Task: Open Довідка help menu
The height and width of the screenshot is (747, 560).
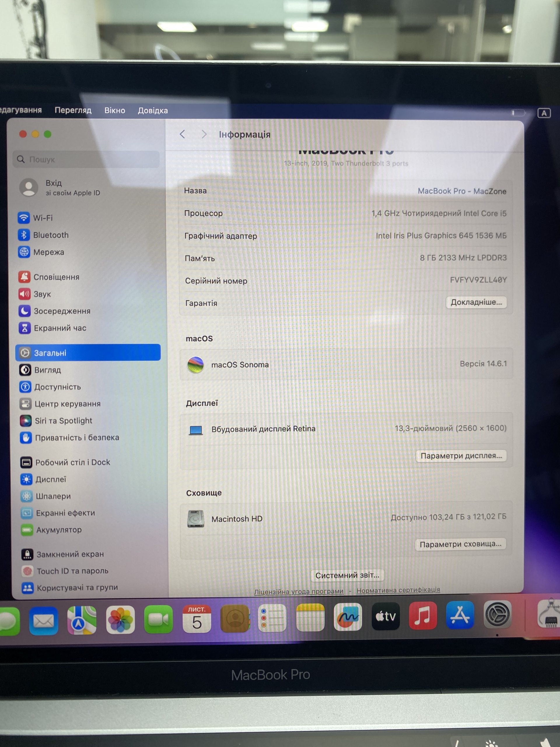Action: 153,110
